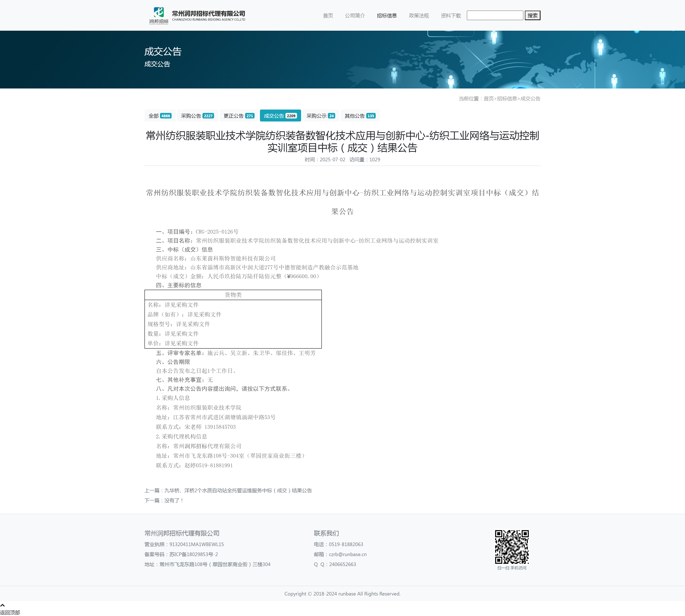Click the back-to-top chevron arrow
The width and height of the screenshot is (685, 616).
pyautogui.click(x=3, y=605)
